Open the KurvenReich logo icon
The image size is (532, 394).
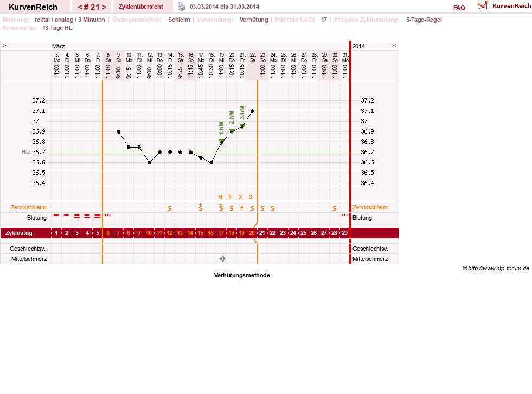483,5
